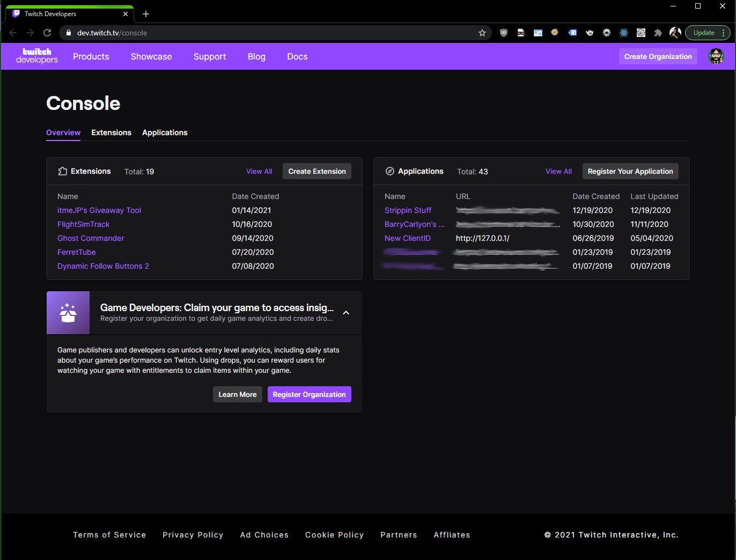
Task: Open the React Developer Tools extension
Action: point(624,33)
